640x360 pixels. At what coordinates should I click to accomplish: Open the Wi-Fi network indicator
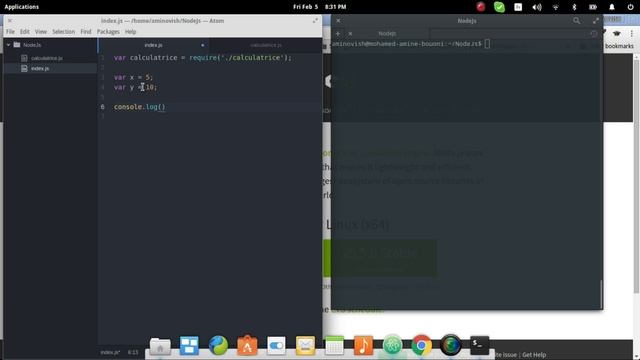pos(556,7)
